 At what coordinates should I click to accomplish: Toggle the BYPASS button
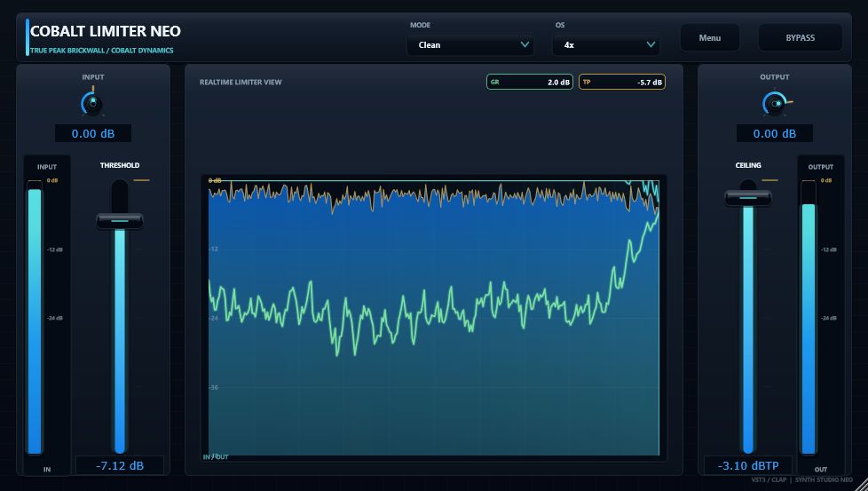click(800, 38)
